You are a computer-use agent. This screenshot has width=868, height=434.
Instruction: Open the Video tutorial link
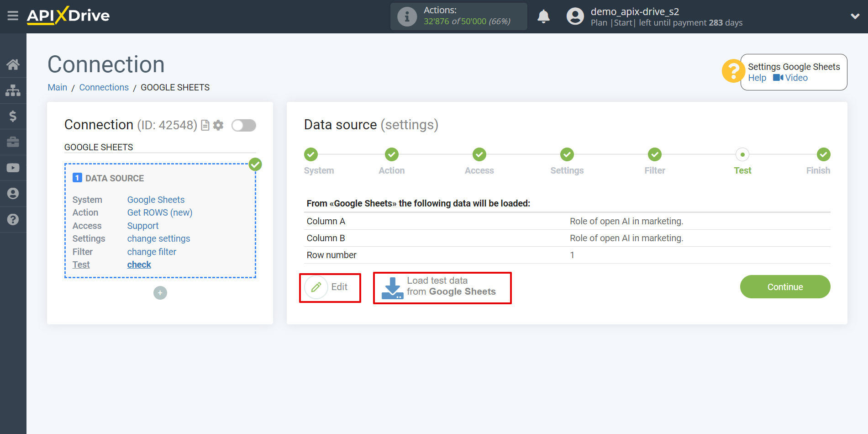(790, 78)
